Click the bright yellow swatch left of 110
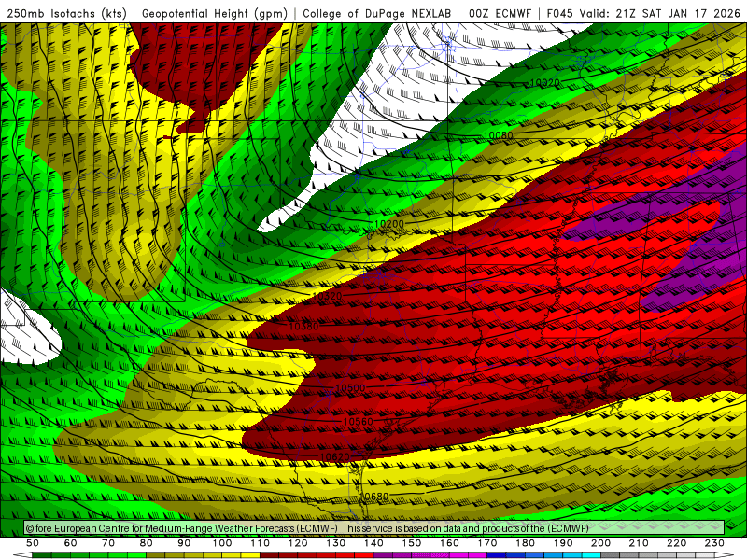Screen dimensions: 747x560 250,555
